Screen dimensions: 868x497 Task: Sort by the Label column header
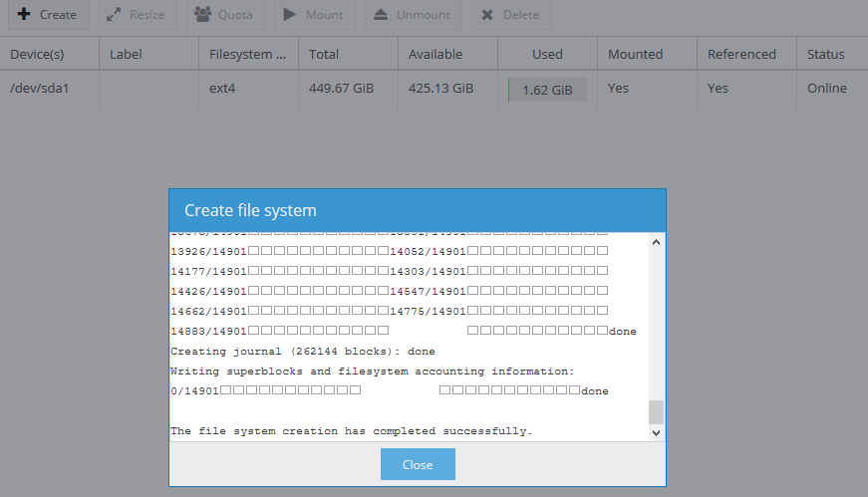127,55
